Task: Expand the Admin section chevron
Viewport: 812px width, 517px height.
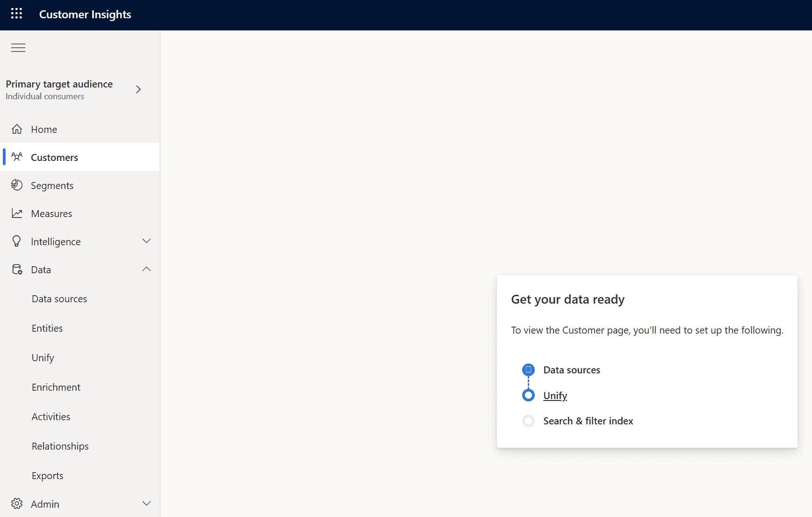Action: click(x=146, y=503)
